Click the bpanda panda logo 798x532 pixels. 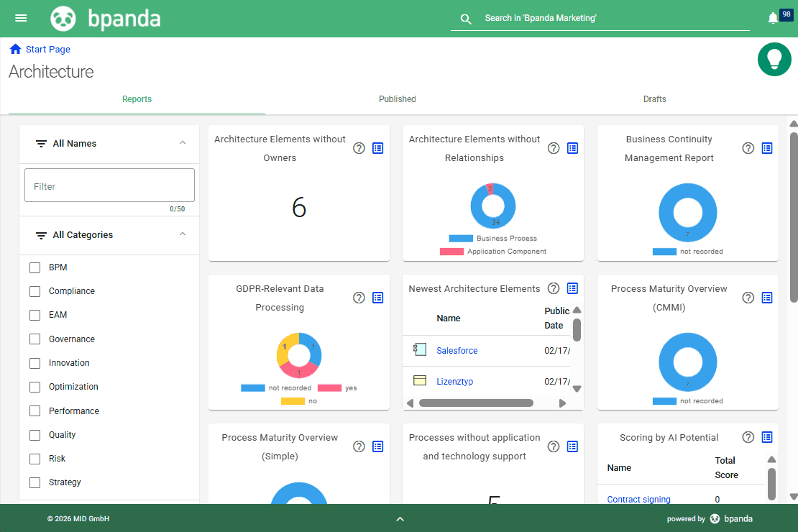(63, 18)
